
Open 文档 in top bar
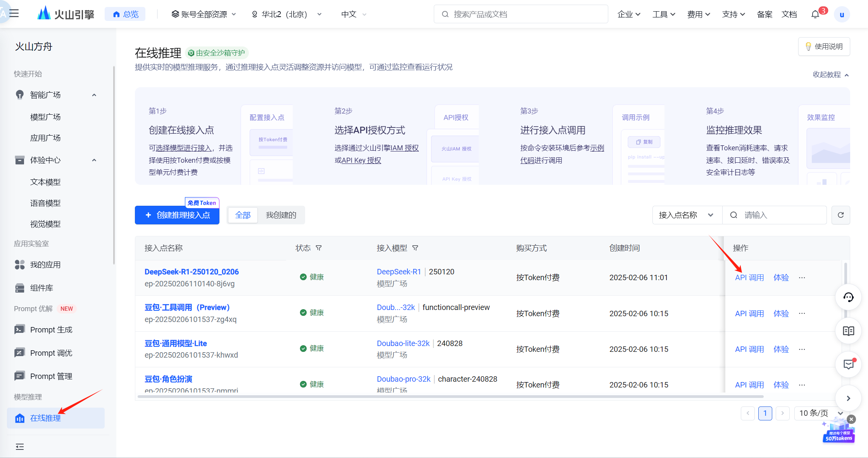click(789, 14)
